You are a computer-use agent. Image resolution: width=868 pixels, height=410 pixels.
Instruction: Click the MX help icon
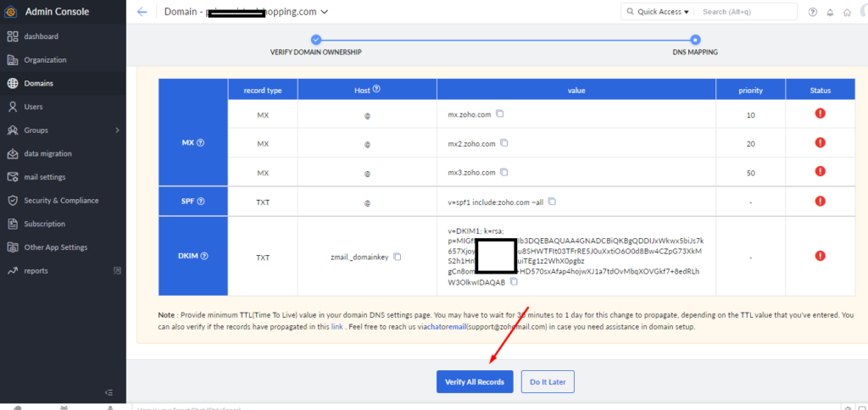point(200,142)
